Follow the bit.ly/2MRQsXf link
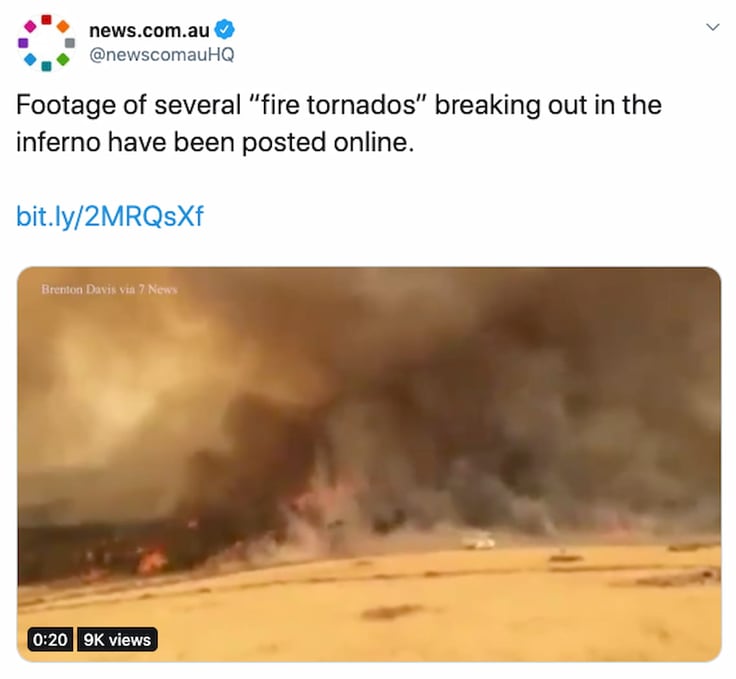 (110, 216)
